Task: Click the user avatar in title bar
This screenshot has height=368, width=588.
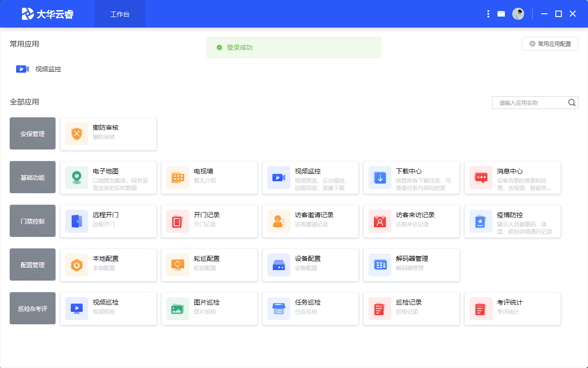Action: 518,14
